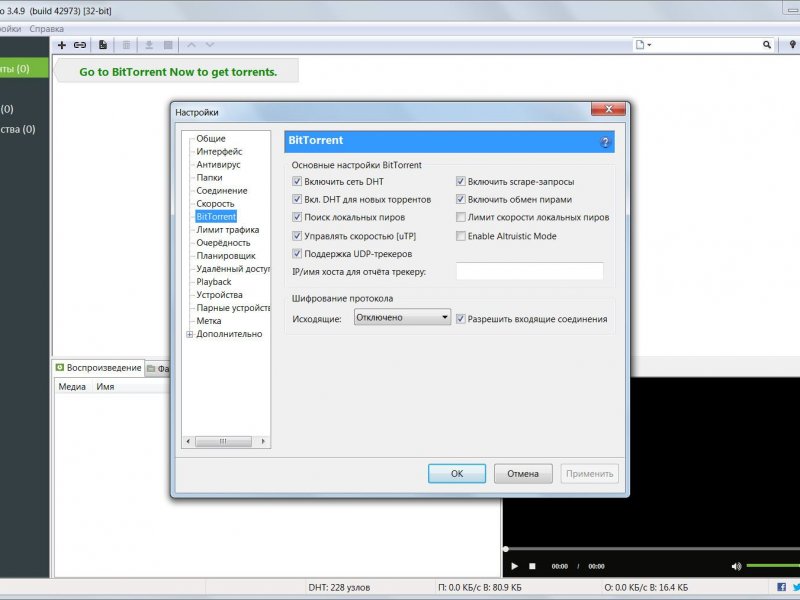Screen dimensions: 800x600
Task: Close the Настройки dialog with the red X
Action: [608, 109]
